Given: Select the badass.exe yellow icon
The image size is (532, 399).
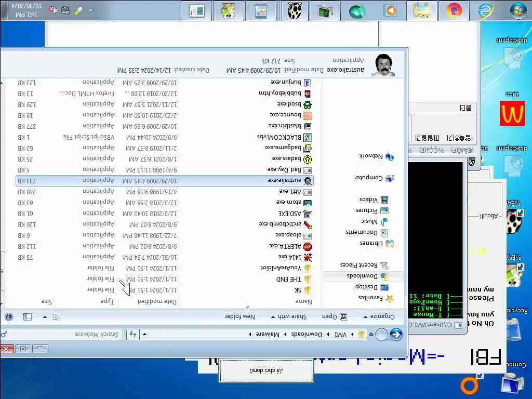Looking at the screenshot, I should pyautogui.click(x=308, y=159).
